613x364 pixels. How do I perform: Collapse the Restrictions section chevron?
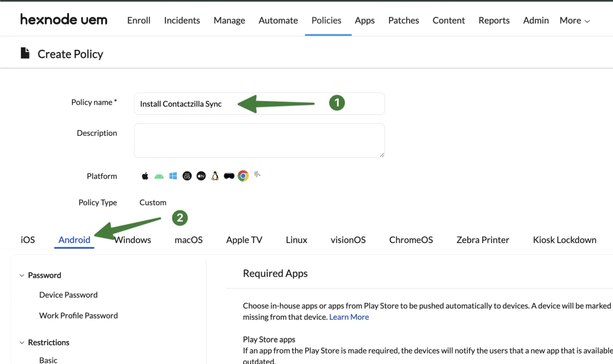click(22, 343)
